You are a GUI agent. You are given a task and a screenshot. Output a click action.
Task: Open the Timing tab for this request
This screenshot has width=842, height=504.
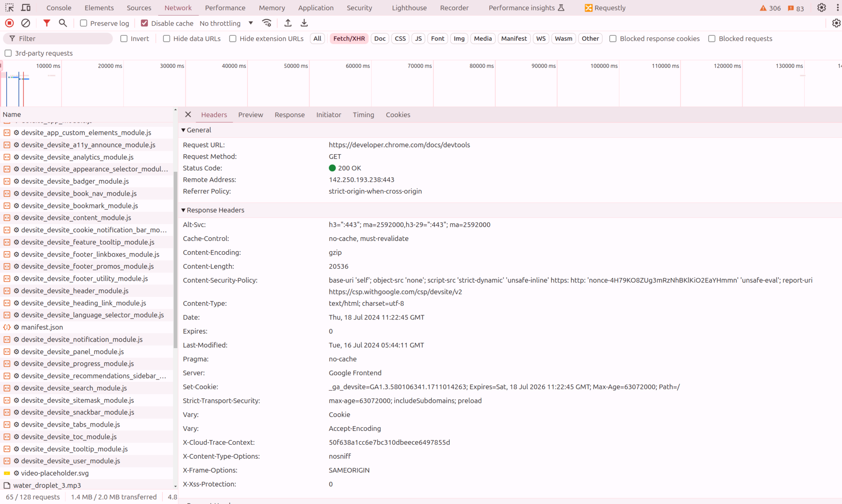point(363,115)
